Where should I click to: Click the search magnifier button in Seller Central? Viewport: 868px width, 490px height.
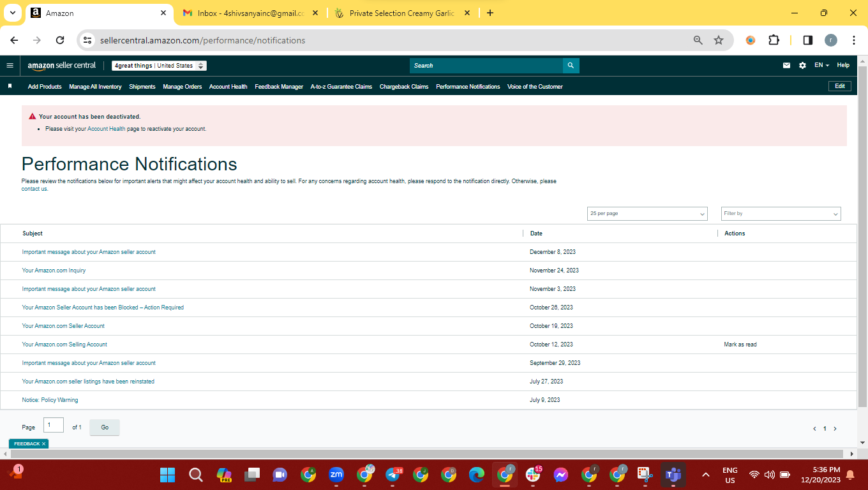(x=571, y=66)
